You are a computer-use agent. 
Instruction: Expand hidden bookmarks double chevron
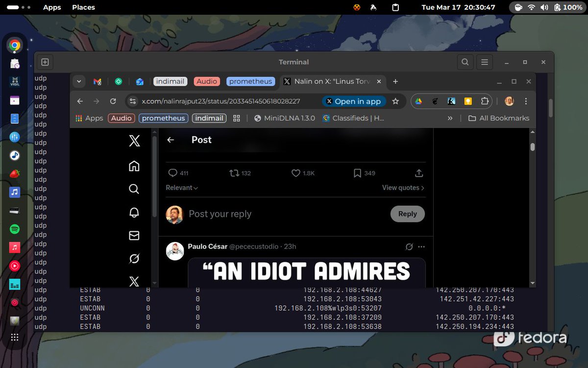pos(450,118)
